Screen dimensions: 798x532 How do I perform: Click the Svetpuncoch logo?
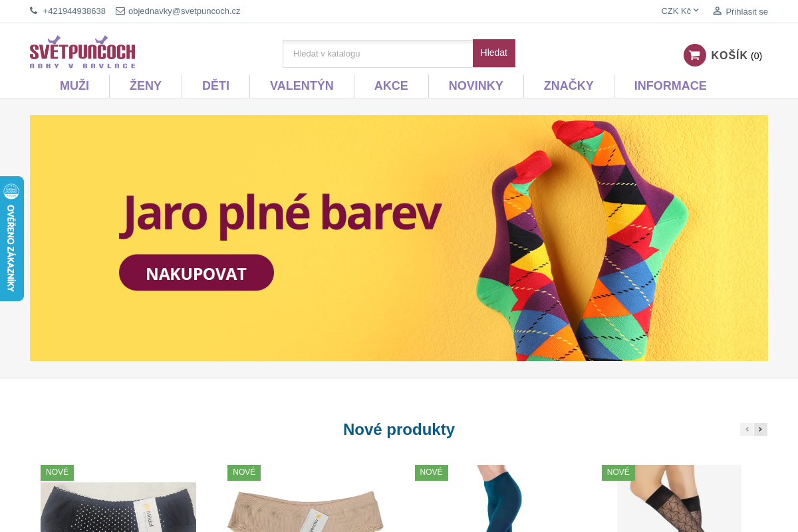point(82,52)
